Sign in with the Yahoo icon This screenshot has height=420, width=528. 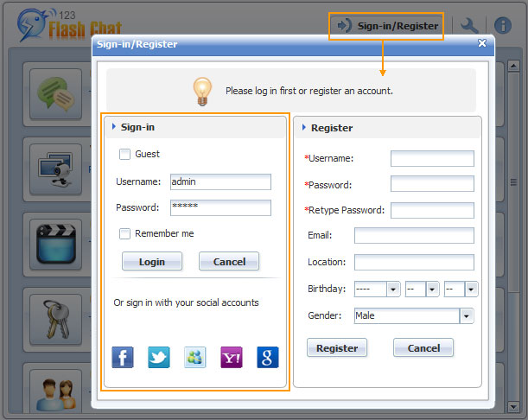(x=232, y=357)
